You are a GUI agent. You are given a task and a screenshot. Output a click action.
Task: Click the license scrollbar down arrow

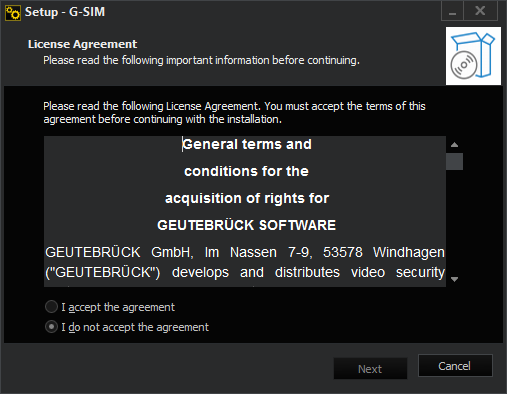pos(454,279)
